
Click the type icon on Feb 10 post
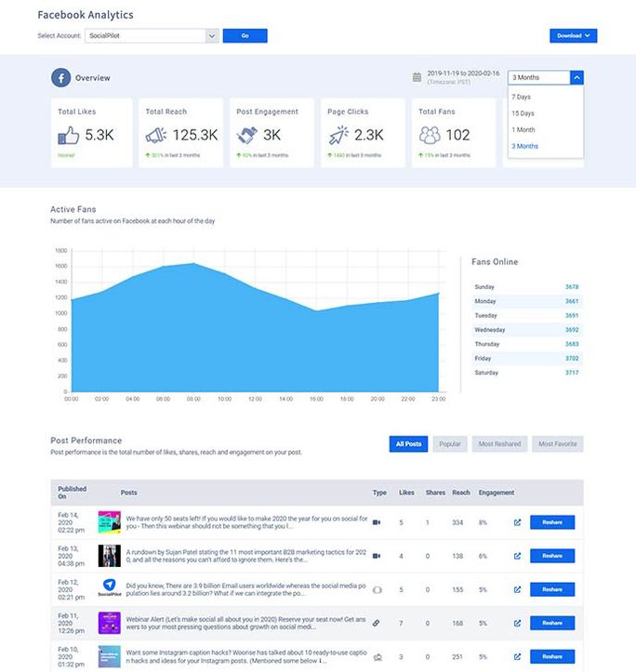tap(378, 657)
